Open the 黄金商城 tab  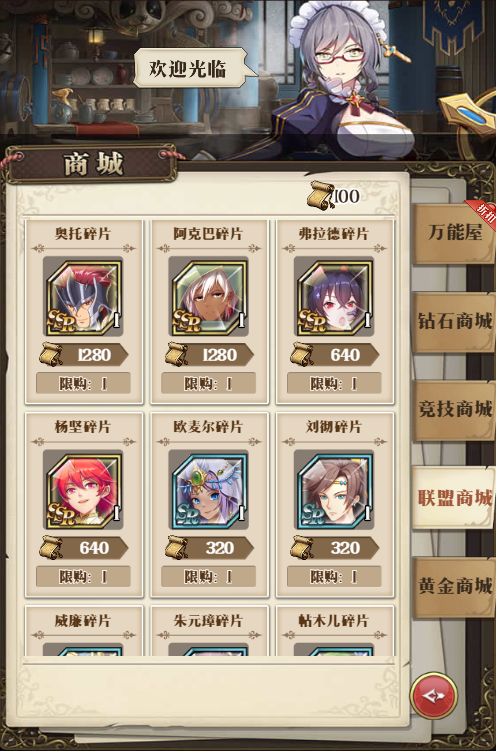[454, 586]
